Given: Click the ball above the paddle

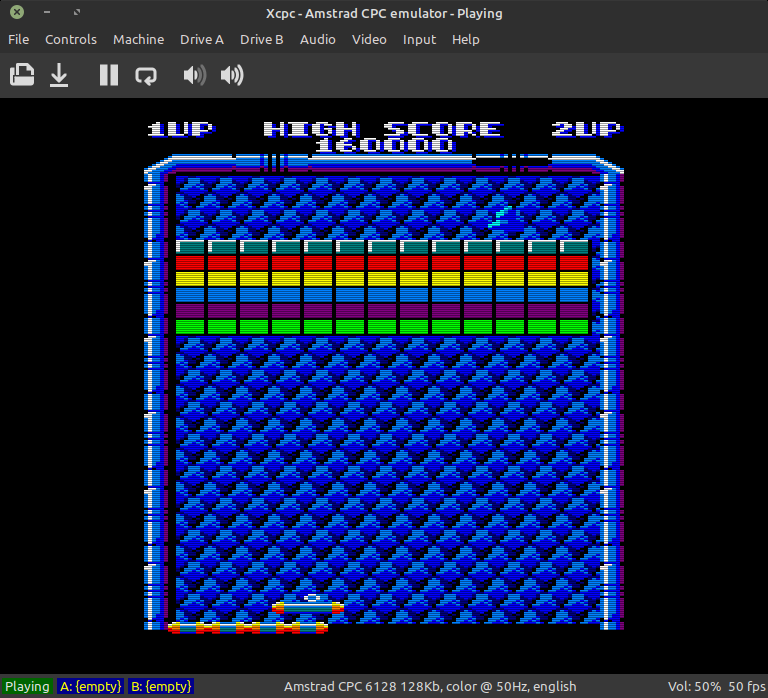Looking at the screenshot, I should (x=312, y=598).
